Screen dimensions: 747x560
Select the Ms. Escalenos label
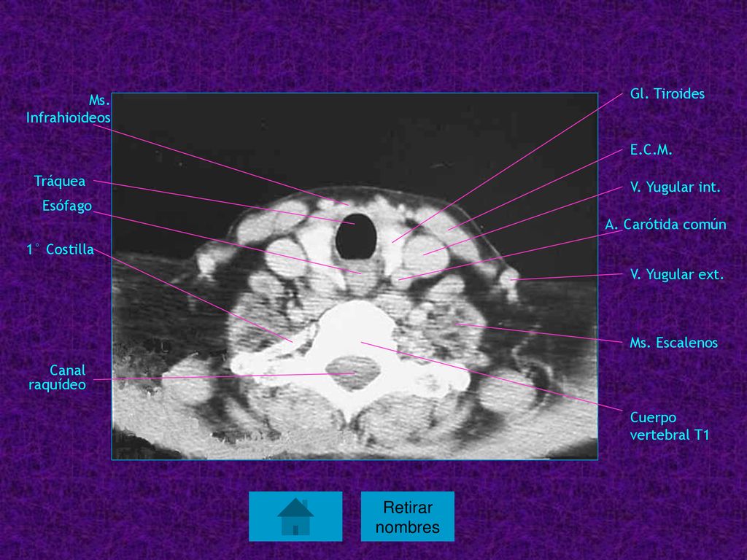[x=673, y=343]
